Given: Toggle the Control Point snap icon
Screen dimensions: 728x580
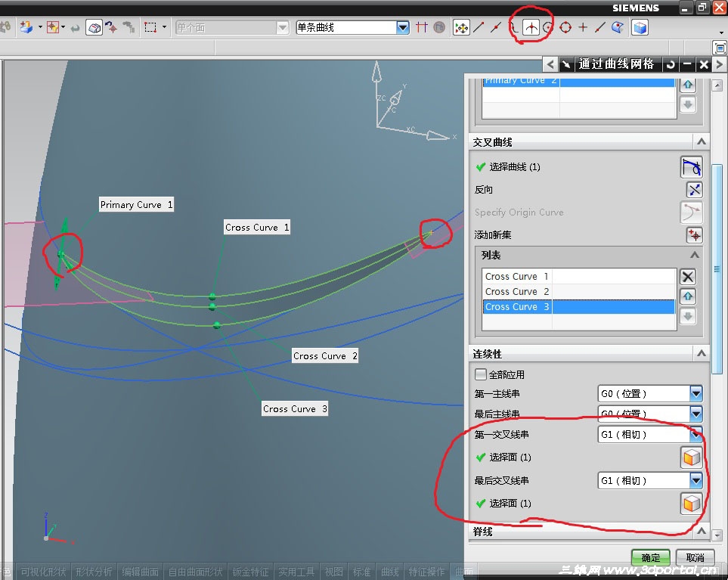Looking at the screenshot, I should pos(513,28).
